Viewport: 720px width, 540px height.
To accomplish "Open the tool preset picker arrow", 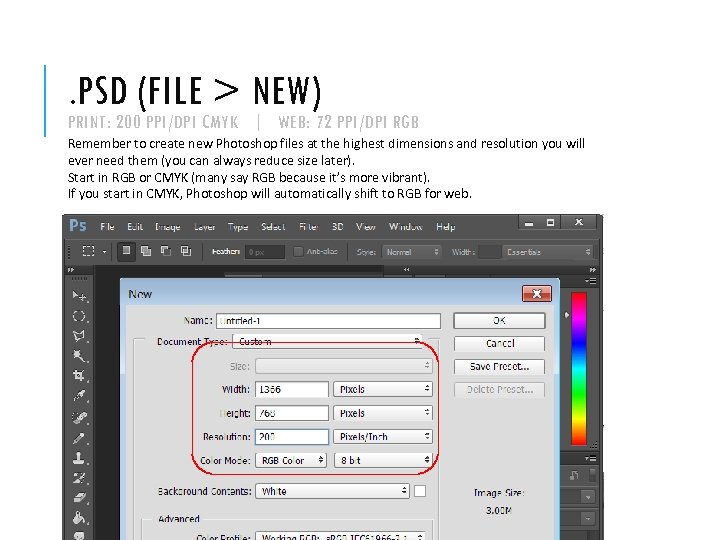I will click(x=104, y=252).
